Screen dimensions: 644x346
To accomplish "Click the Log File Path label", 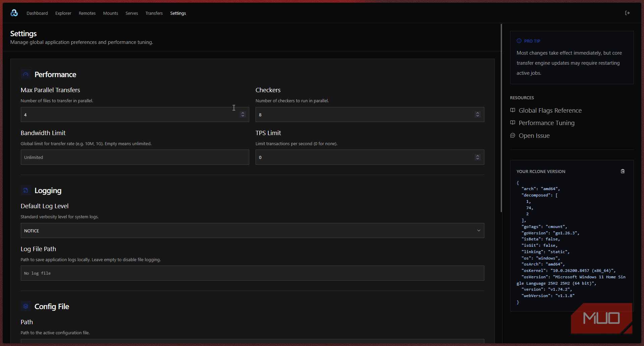I will point(38,249).
